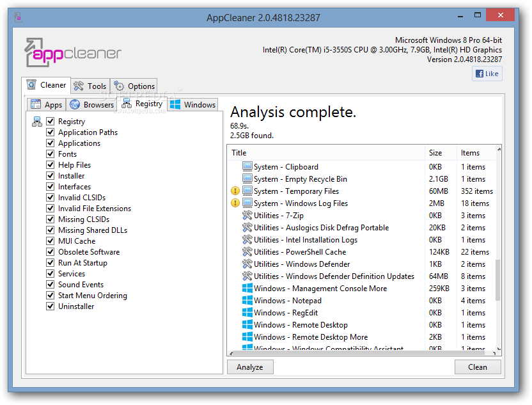Toggle the Run At Startup checkbox
532x405 pixels.
pyautogui.click(x=51, y=262)
